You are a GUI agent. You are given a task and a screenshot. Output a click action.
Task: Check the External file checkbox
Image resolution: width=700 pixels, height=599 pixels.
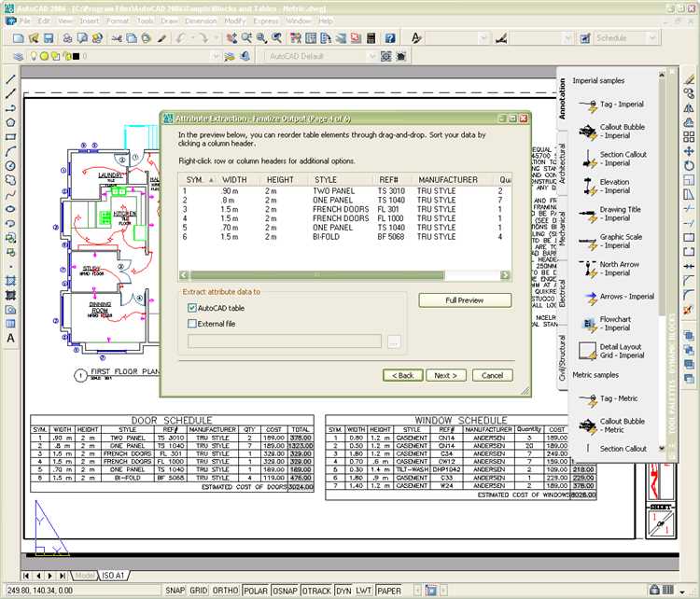(192, 324)
